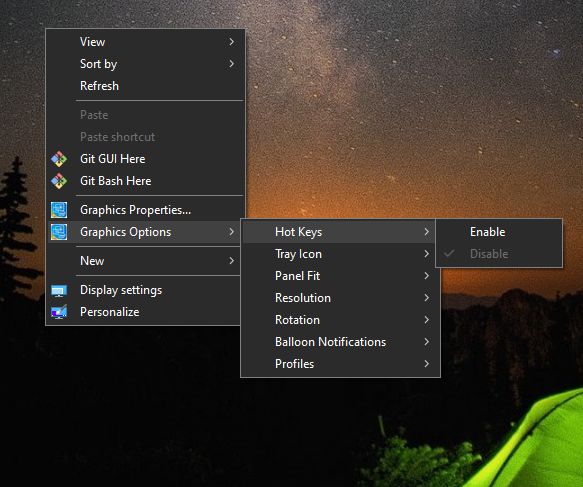
Task: Open the Sort by menu entry
Action: point(145,64)
